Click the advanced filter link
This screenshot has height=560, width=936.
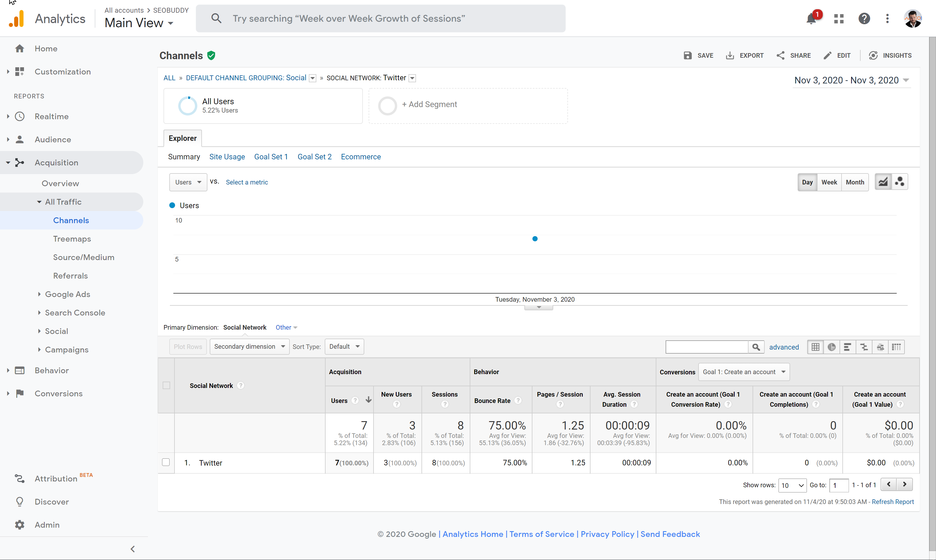784,347
